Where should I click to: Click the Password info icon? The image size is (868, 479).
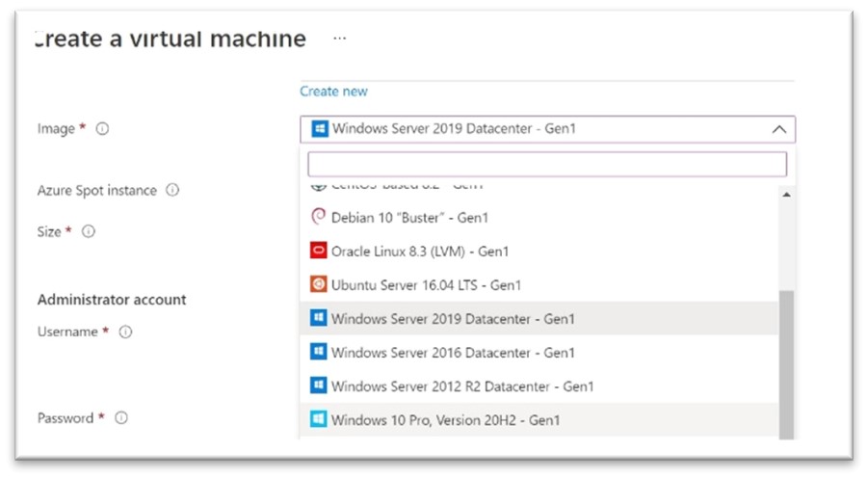(121, 417)
